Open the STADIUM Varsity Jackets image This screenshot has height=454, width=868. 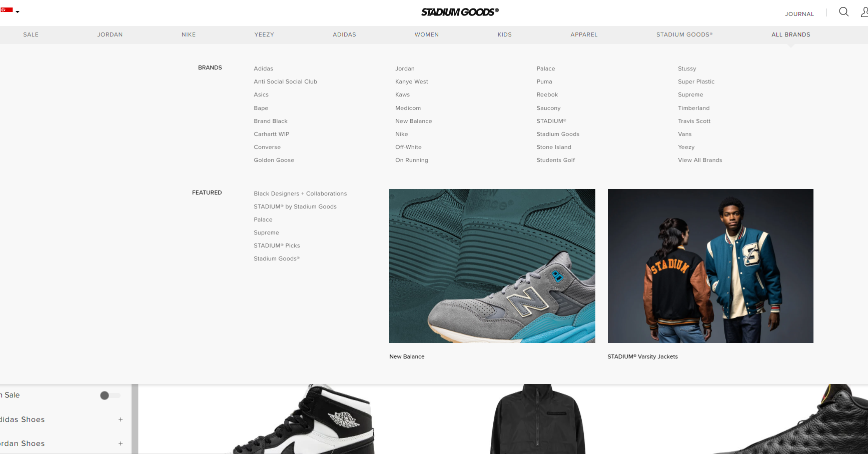tap(710, 266)
